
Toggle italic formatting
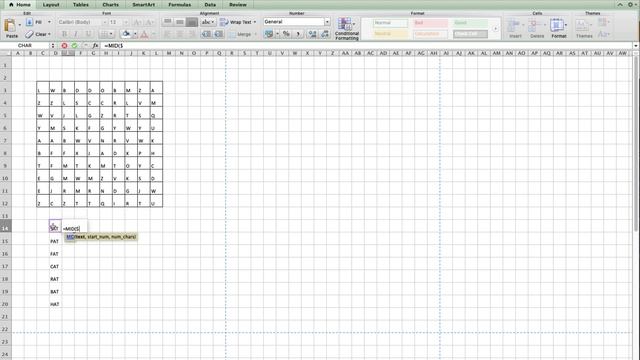(76, 34)
